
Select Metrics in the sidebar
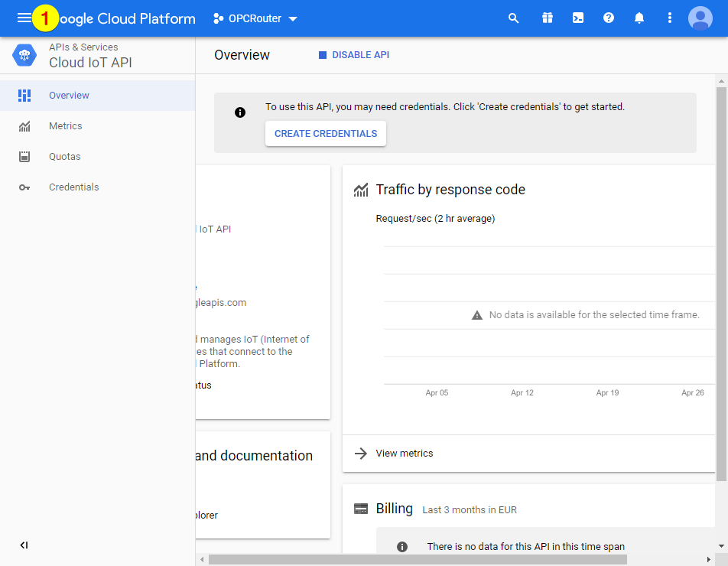66,125
